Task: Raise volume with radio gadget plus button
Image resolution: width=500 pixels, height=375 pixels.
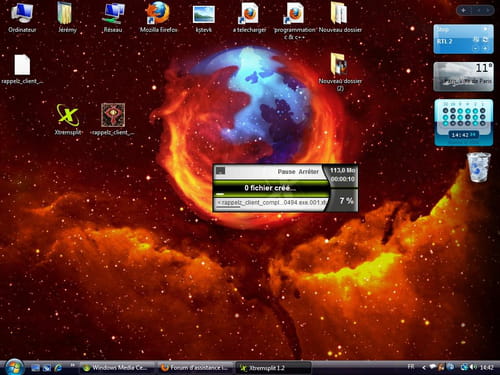Action: click(485, 48)
